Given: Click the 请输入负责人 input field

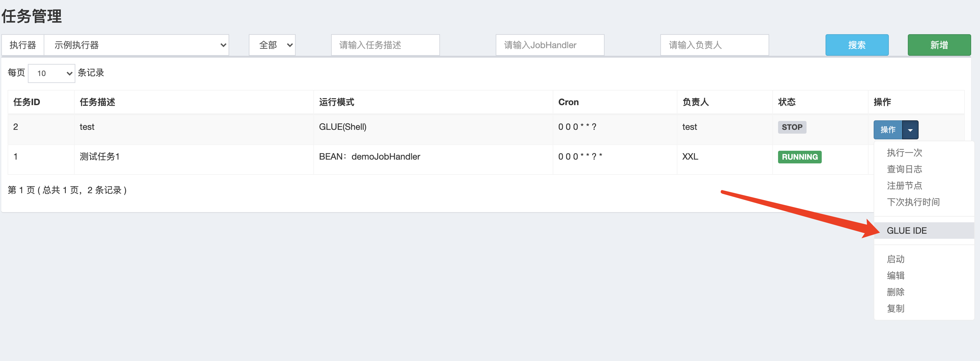Looking at the screenshot, I should click(714, 45).
